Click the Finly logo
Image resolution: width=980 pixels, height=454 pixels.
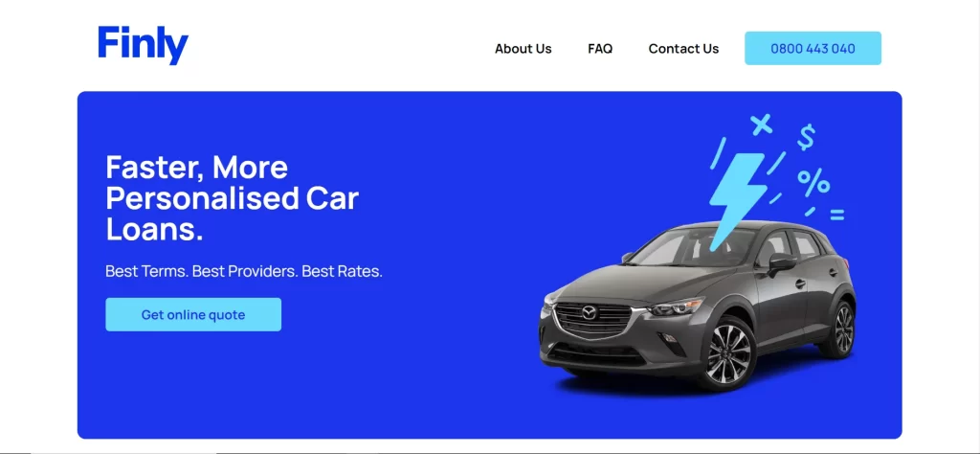coord(144,45)
